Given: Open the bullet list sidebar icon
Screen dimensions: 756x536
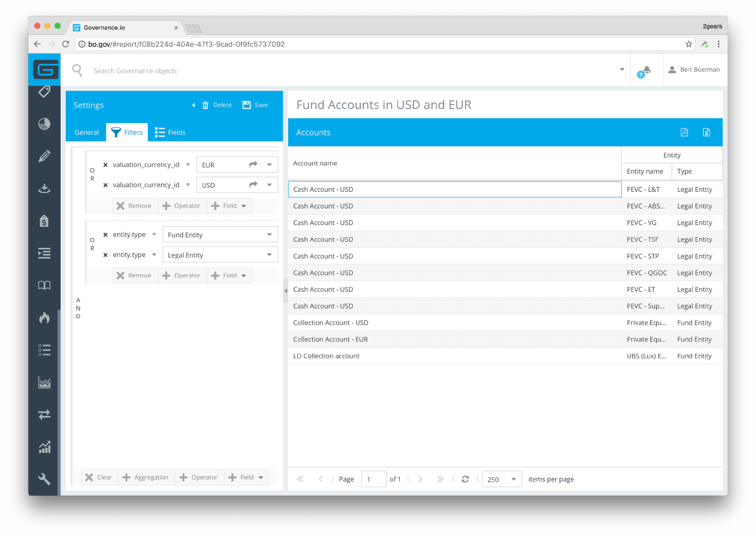Looking at the screenshot, I should tap(44, 350).
